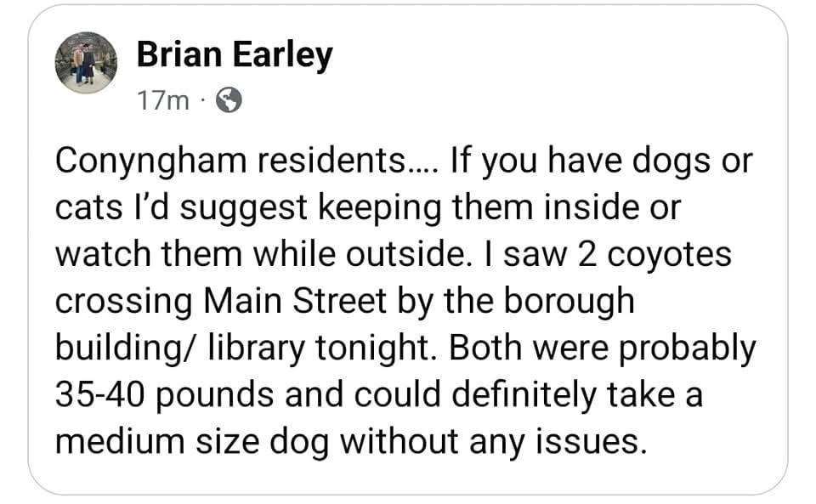Viewport: 816px width, 504px height.
Task: Click the word definitely in the post
Action: tap(524, 394)
